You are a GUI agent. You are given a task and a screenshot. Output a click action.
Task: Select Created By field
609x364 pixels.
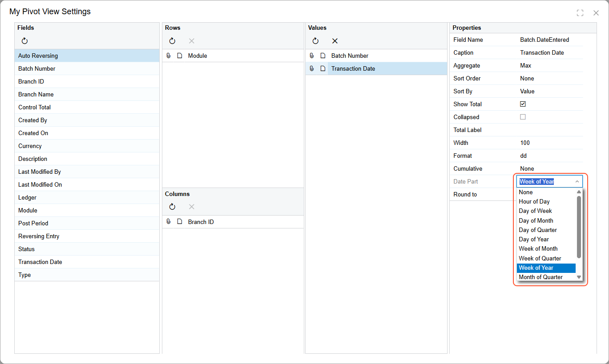tap(87, 120)
